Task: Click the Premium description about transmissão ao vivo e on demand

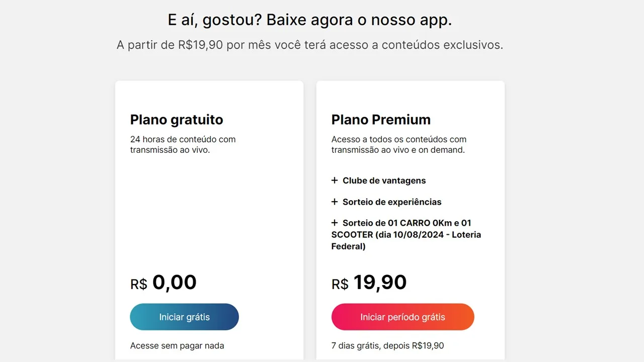Action: click(x=399, y=144)
